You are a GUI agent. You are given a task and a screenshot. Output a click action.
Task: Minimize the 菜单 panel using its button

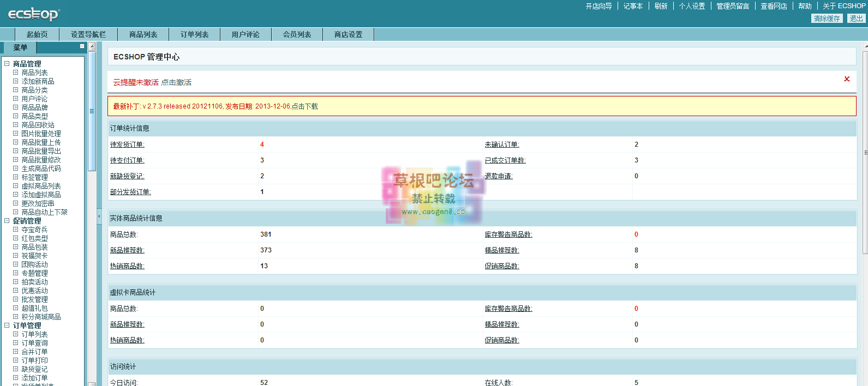point(82,46)
